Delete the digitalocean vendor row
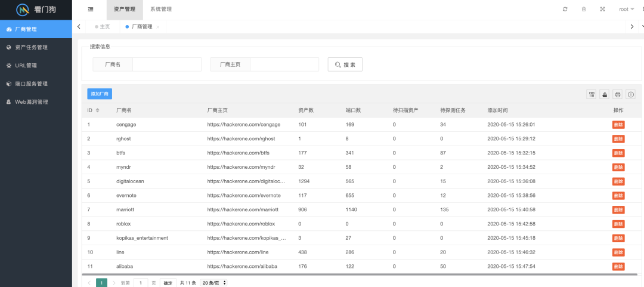Screen dimensions: 644x287 [618, 181]
